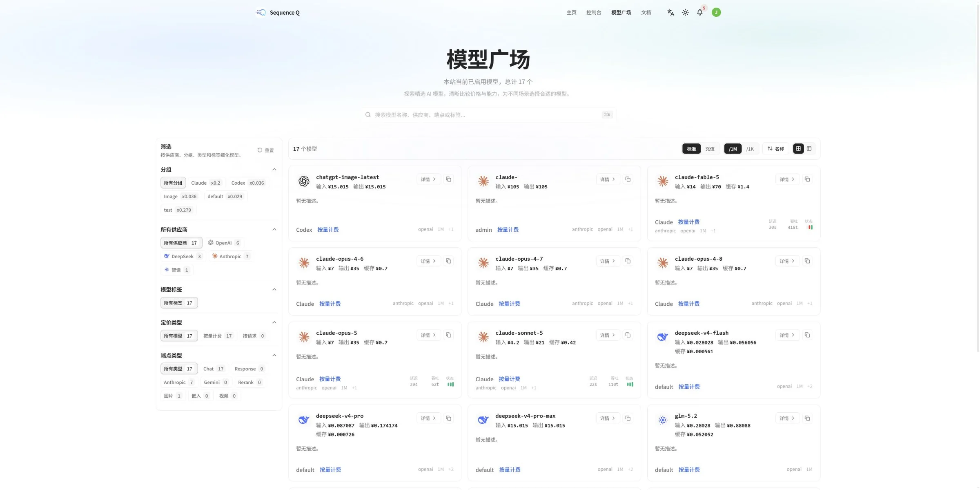Select the /1K unit toggle
The width and height of the screenshot is (980, 490).
(750, 149)
